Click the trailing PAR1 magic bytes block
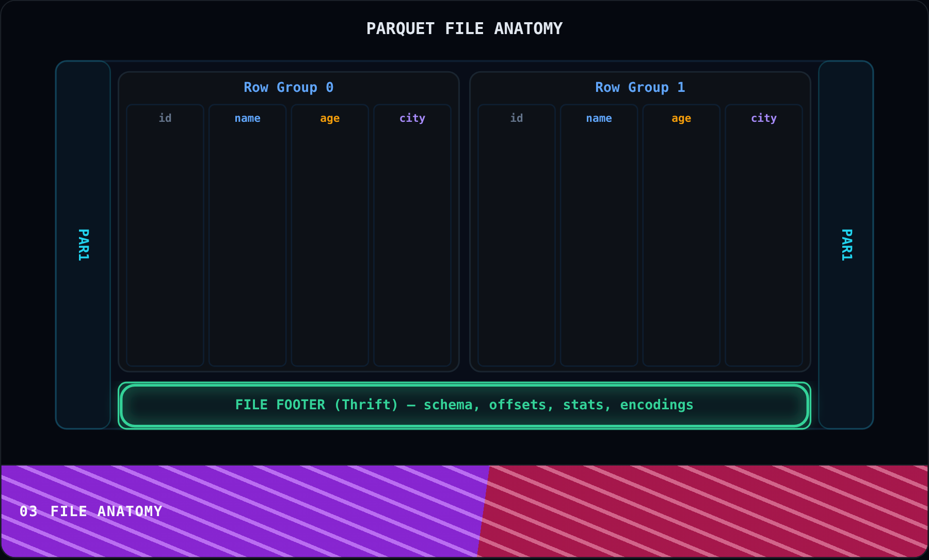 click(x=846, y=245)
